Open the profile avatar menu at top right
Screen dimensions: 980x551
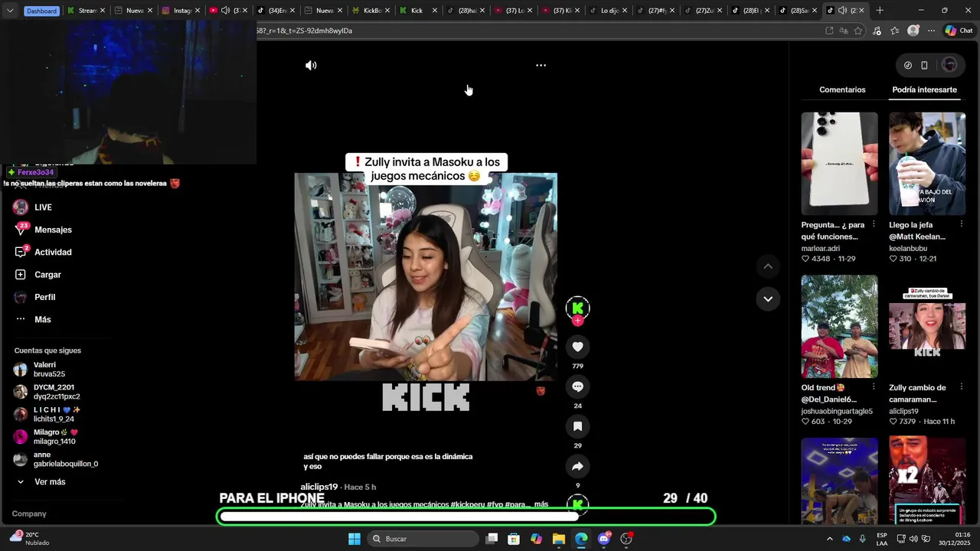tap(949, 65)
